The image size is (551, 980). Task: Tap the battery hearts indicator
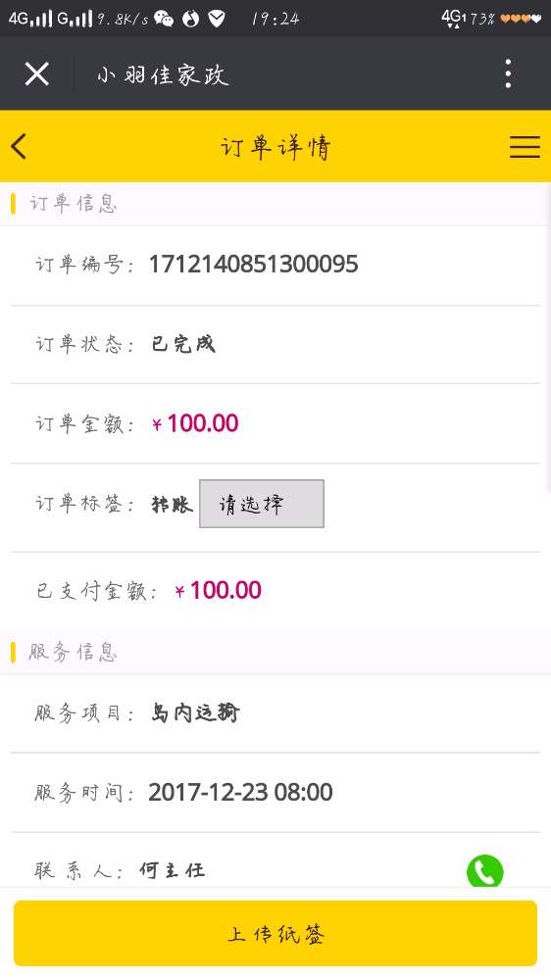coord(521,19)
